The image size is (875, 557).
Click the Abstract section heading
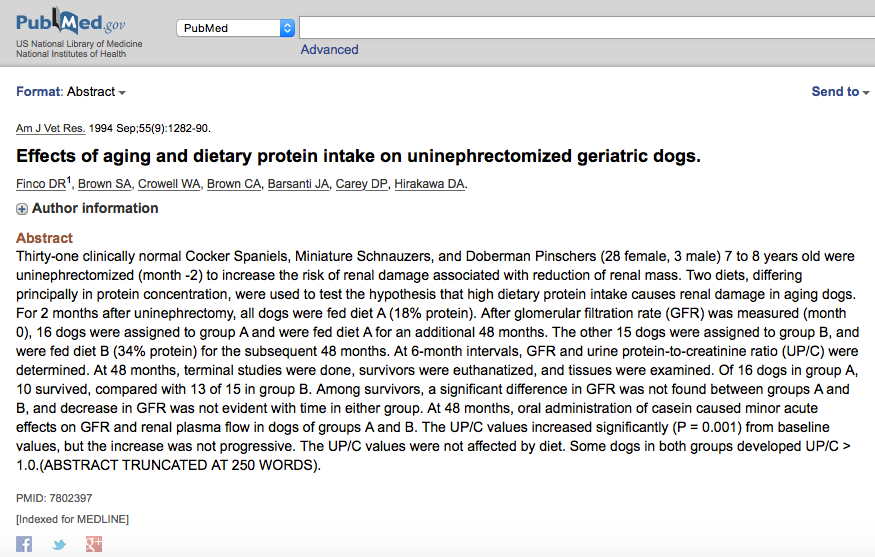pyautogui.click(x=44, y=238)
